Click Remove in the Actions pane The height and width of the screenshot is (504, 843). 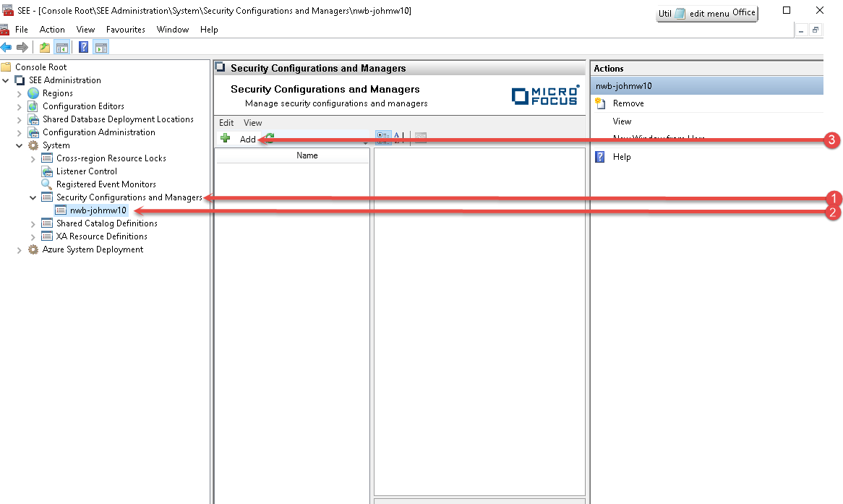click(628, 103)
